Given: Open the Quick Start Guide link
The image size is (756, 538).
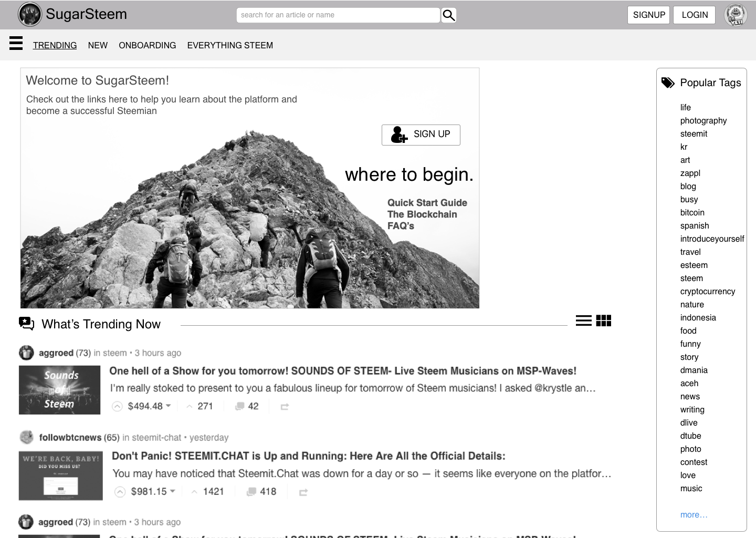Looking at the screenshot, I should tap(427, 202).
